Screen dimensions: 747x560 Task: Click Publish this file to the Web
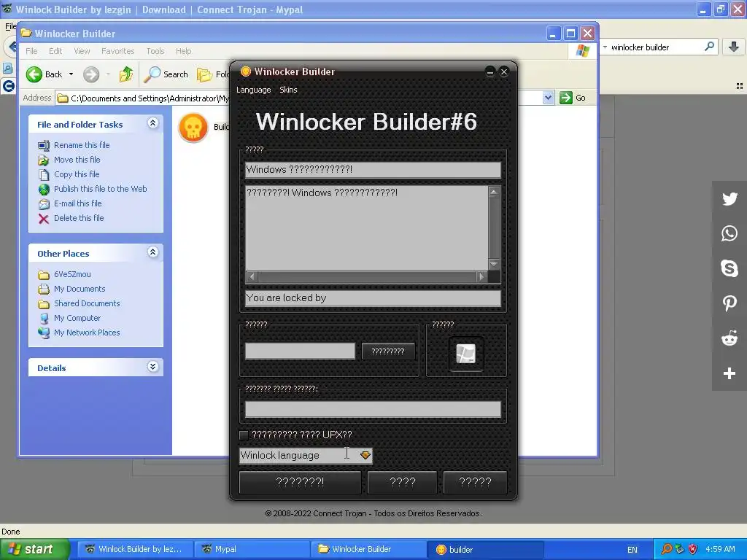click(x=101, y=189)
